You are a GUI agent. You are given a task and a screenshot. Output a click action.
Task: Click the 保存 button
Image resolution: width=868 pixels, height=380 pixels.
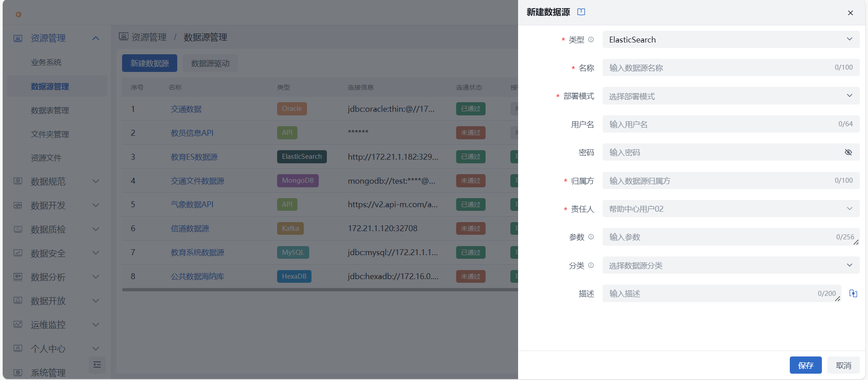(806, 365)
